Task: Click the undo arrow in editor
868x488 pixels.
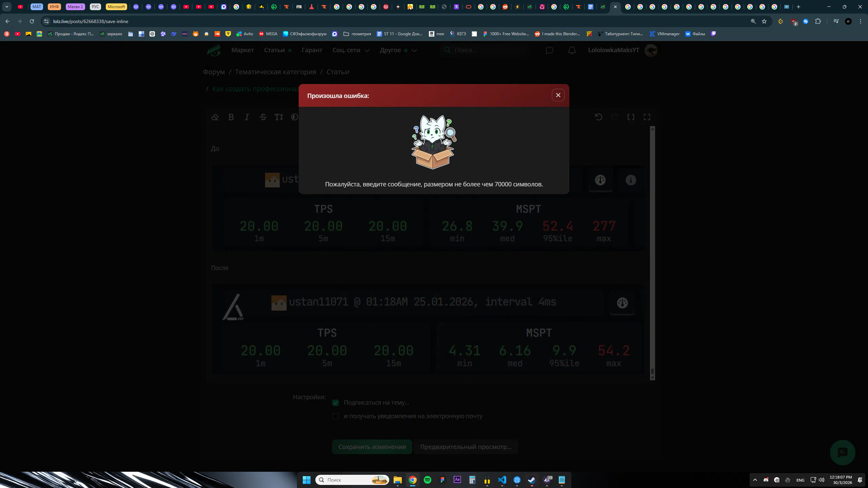Action: click(598, 117)
